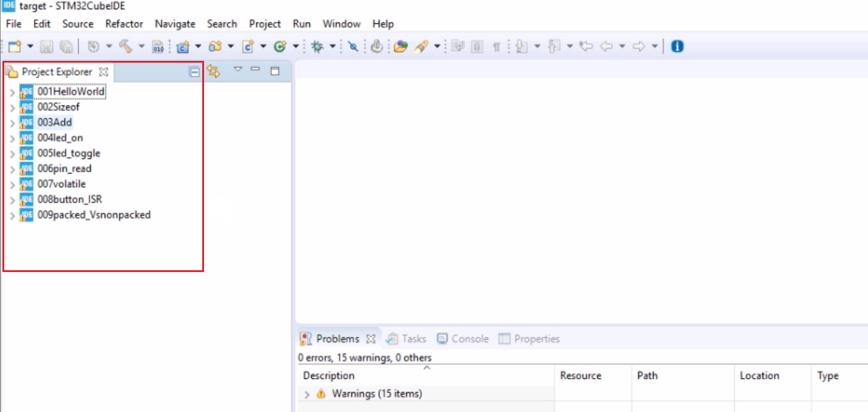Open Project Explorer view menu triangle
The image size is (868, 412).
238,69
